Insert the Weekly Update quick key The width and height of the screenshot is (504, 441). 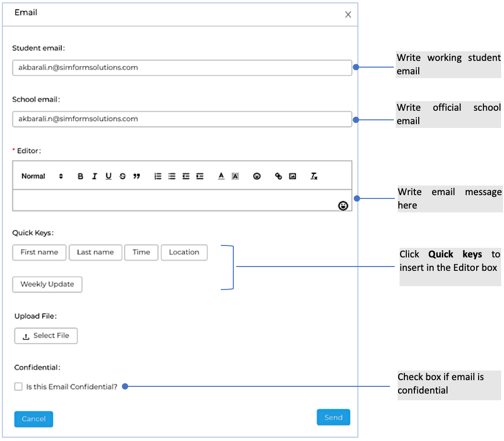(47, 284)
